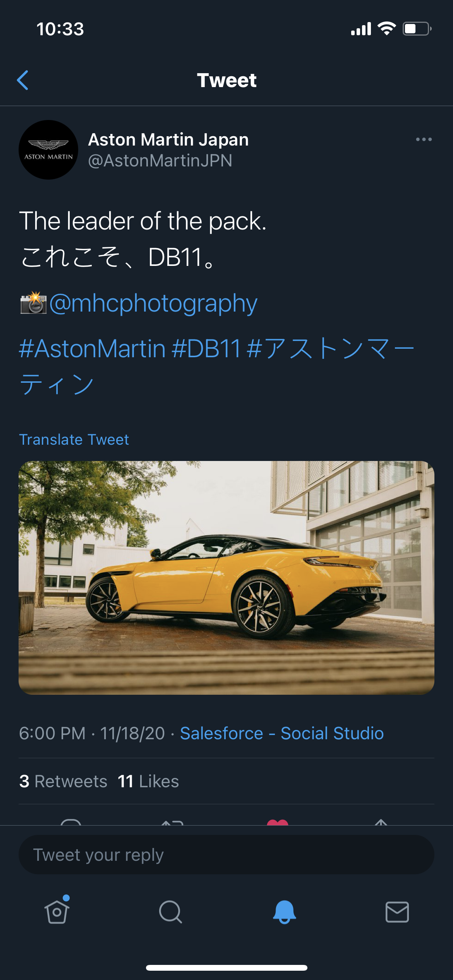The image size is (453, 980).
Task: Open Salesforce - Social Studio source link
Action: tap(282, 733)
